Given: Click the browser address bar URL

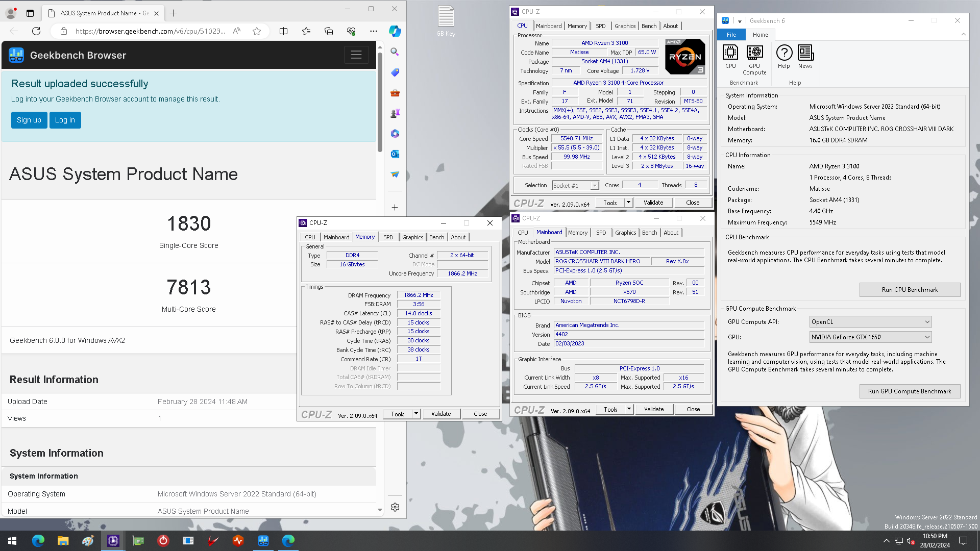Looking at the screenshot, I should coord(150,31).
